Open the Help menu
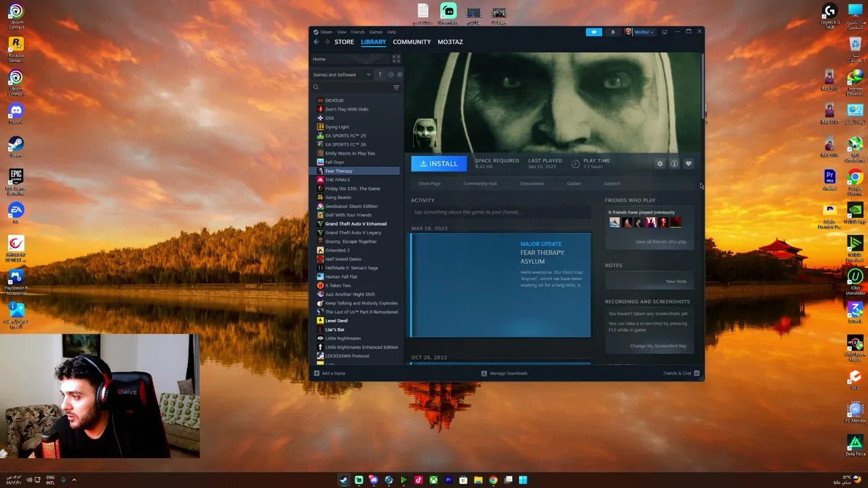Image resolution: width=868 pixels, height=488 pixels. pyautogui.click(x=391, y=32)
